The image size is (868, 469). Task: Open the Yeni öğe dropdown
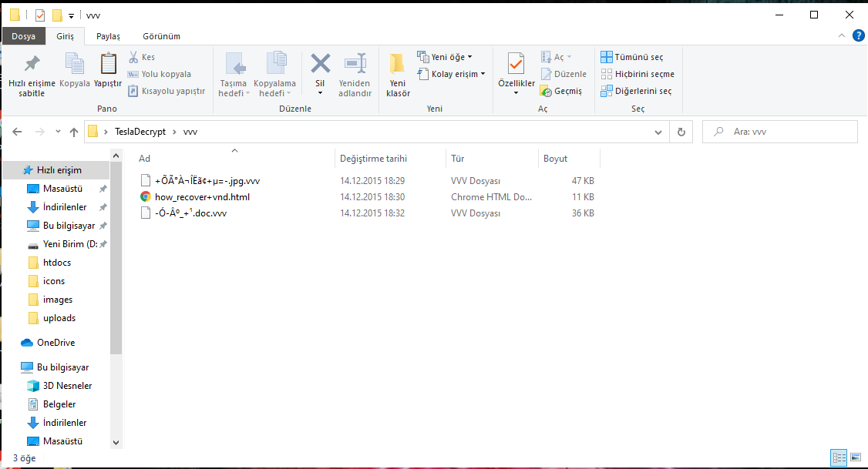click(x=445, y=57)
